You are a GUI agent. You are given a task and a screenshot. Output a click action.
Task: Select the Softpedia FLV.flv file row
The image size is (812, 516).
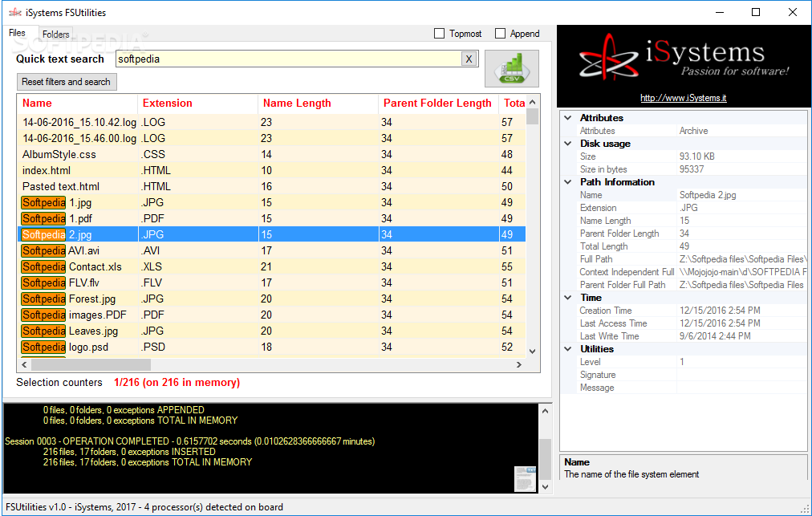[x=272, y=282]
